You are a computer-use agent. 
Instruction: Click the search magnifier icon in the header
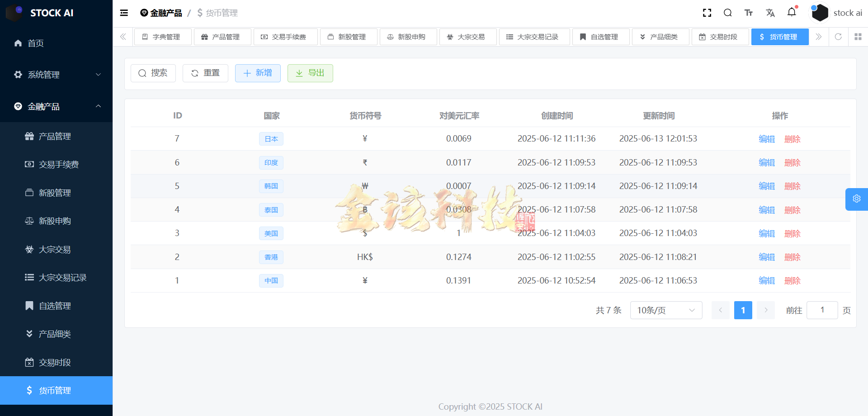pos(727,13)
